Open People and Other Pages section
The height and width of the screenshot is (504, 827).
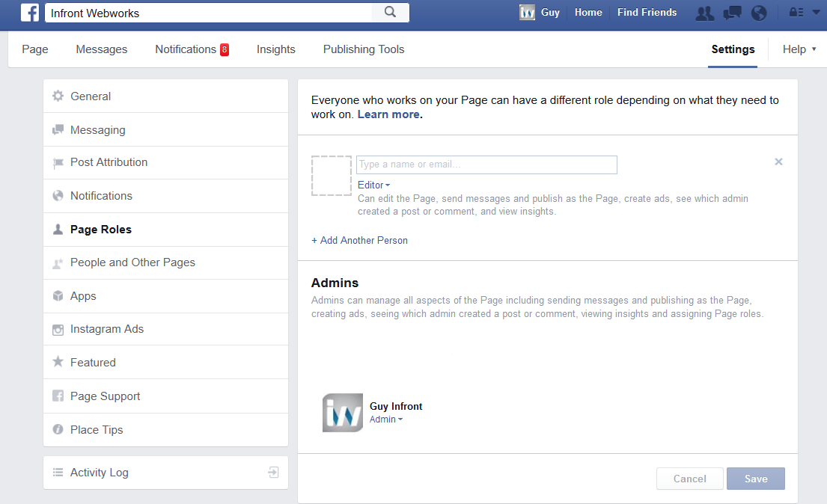click(x=165, y=263)
